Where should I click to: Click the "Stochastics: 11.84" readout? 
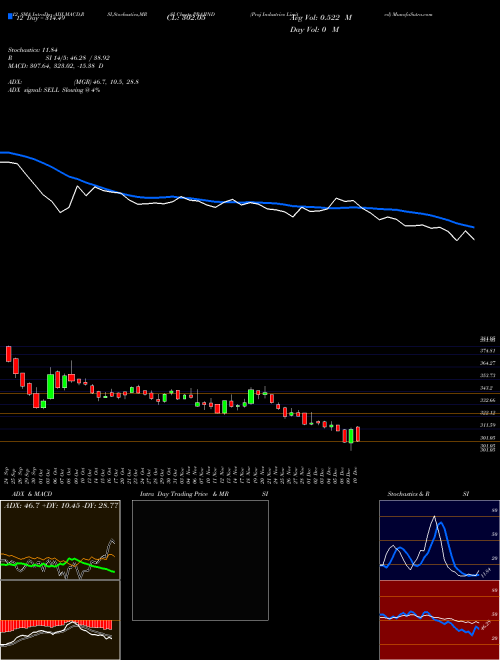click(x=32, y=50)
